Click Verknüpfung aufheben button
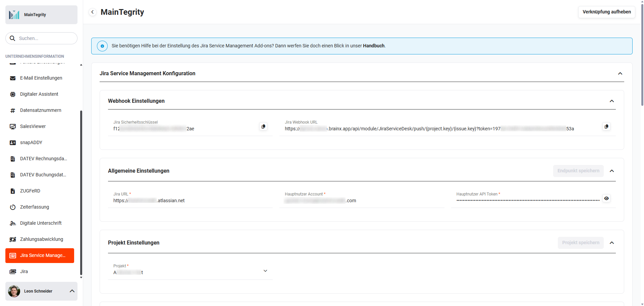Image resolution: width=644 pixels, height=306 pixels. click(606, 12)
